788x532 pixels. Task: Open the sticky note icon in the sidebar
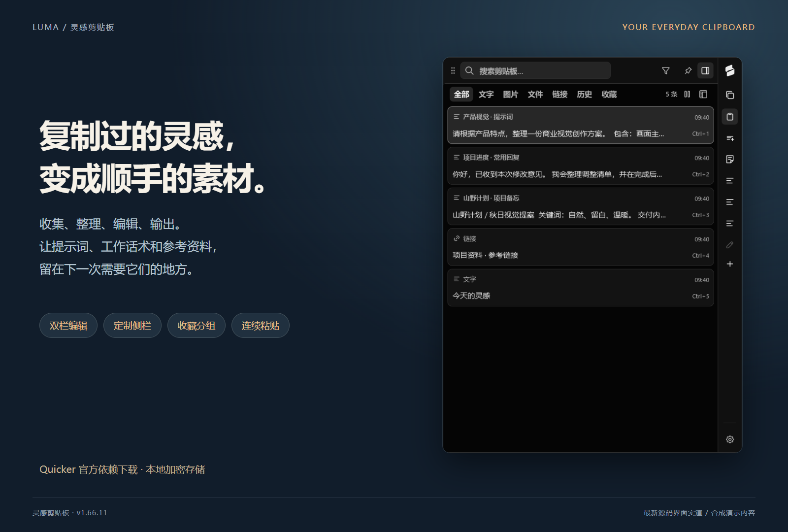coord(730,159)
